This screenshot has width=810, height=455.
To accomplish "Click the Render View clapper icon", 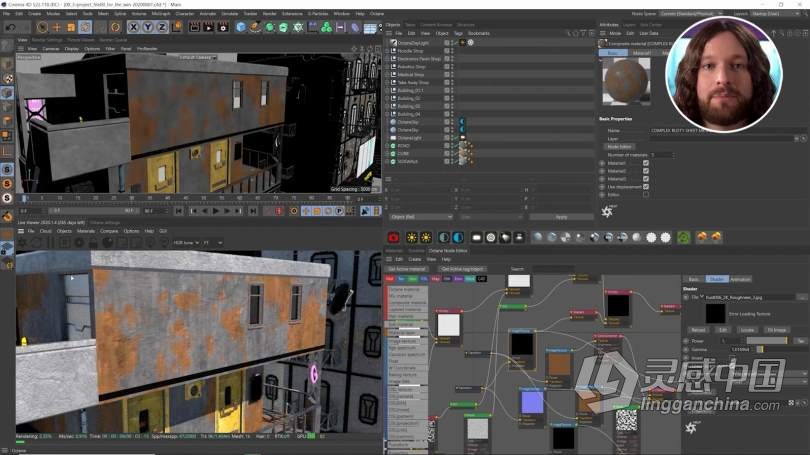I will coord(194,27).
